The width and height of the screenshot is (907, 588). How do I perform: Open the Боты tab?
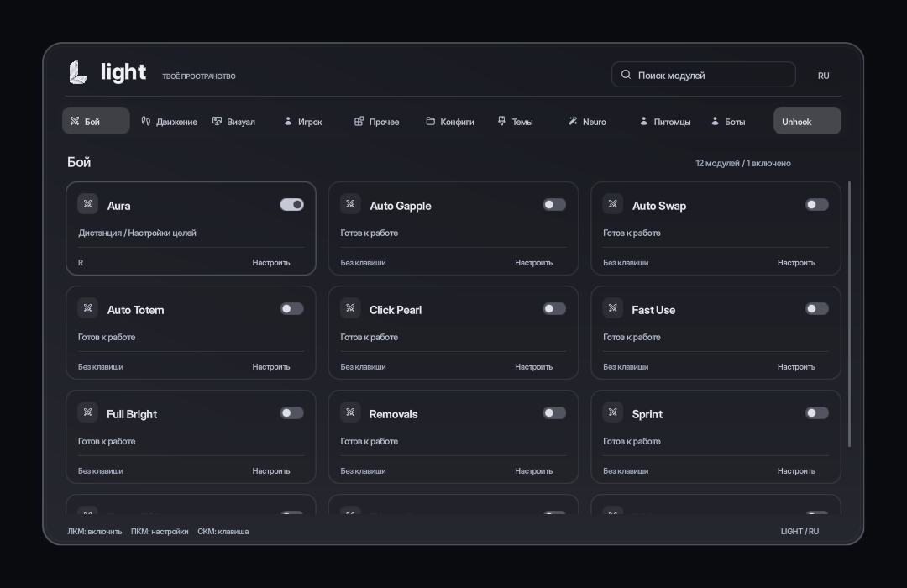pyautogui.click(x=728, y=122)
